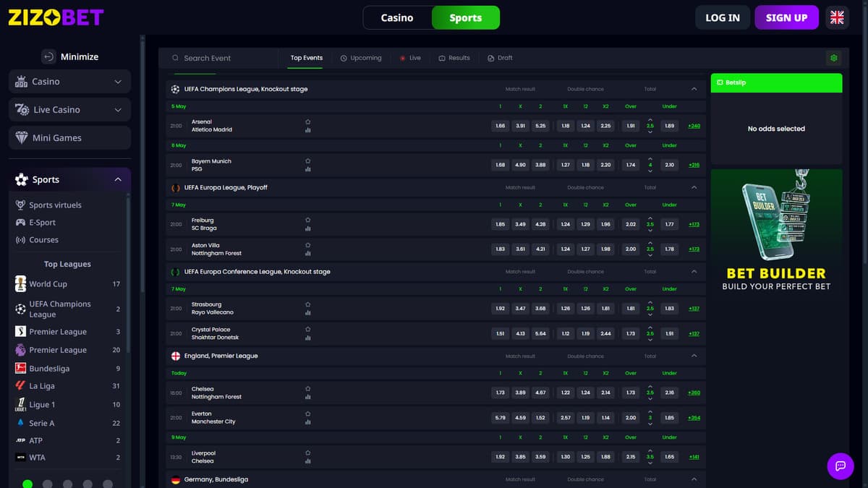Viewport: 868px width, 488px height.
Task: Favorite the Chelsea vs Nottingham Forest star
Action: pyautogui.click(x=308, y=389)
